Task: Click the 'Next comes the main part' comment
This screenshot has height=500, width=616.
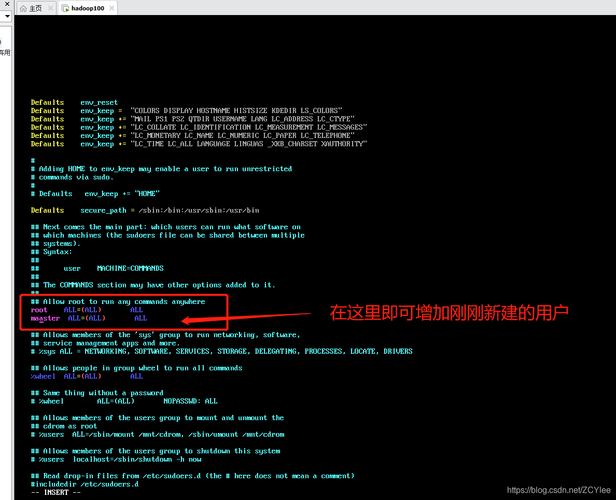Action: tap(166, 227)
